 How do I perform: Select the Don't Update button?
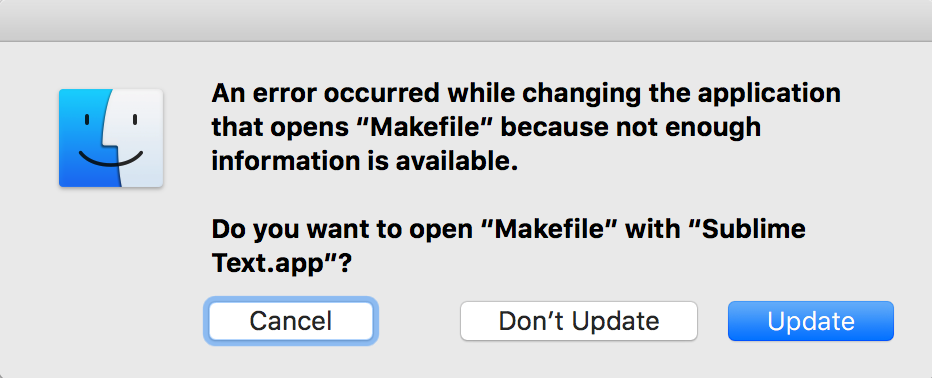[x=578, y=321]
